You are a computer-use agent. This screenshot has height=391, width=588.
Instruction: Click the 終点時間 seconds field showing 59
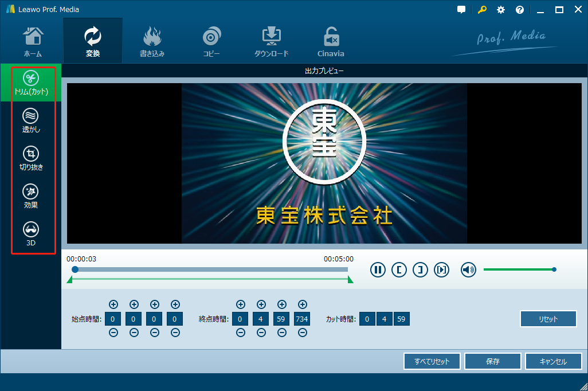click(x=281, y=319)
